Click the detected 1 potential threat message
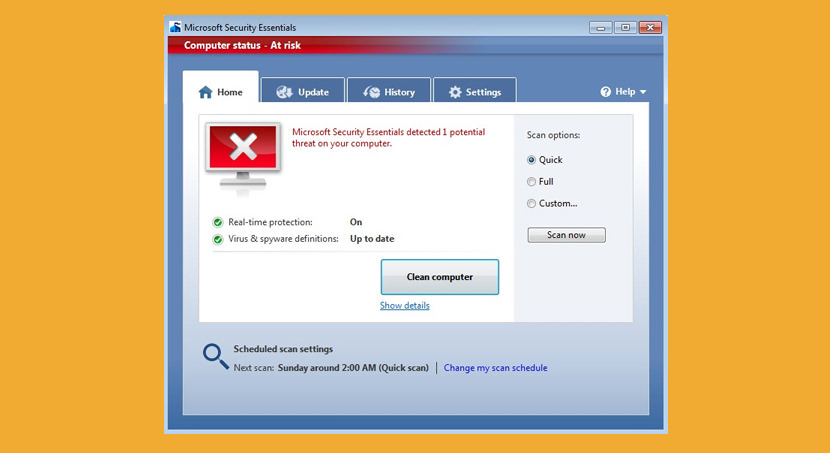This screenshot has width=830, height=453. (x=389, y=138)
